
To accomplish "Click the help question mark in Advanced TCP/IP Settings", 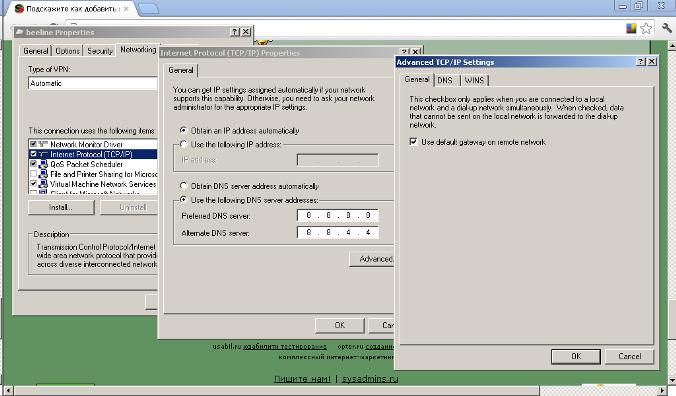I will 641,62.
